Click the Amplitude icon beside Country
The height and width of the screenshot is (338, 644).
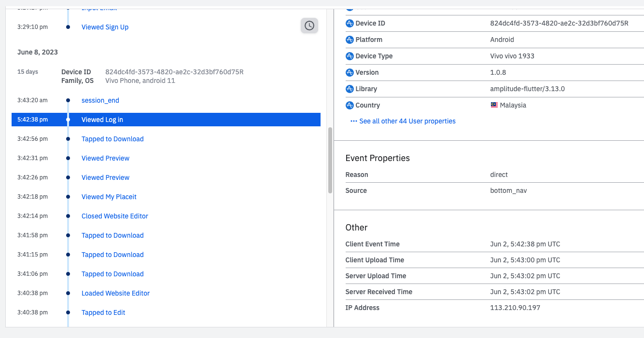pos(350,106)
